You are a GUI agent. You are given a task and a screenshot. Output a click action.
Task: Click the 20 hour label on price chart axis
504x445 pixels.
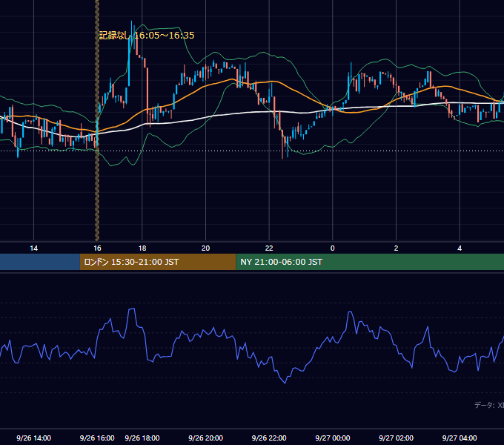(x=205, y=248)
